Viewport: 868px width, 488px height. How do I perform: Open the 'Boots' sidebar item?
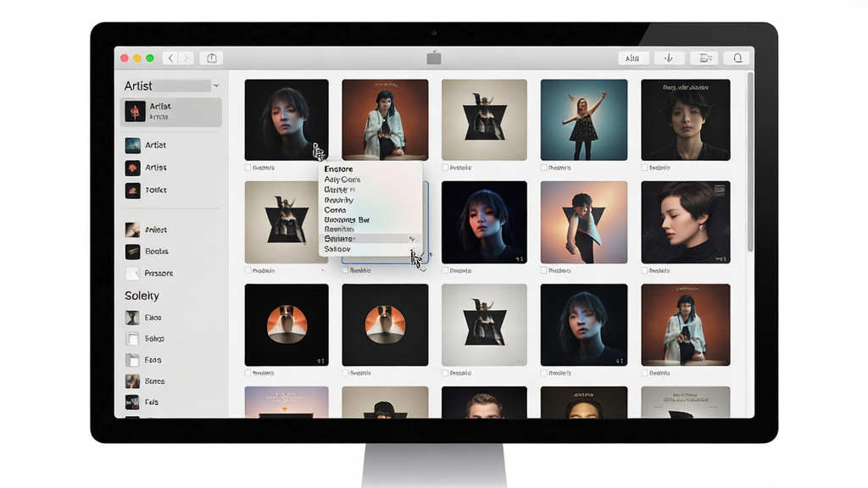147,252
